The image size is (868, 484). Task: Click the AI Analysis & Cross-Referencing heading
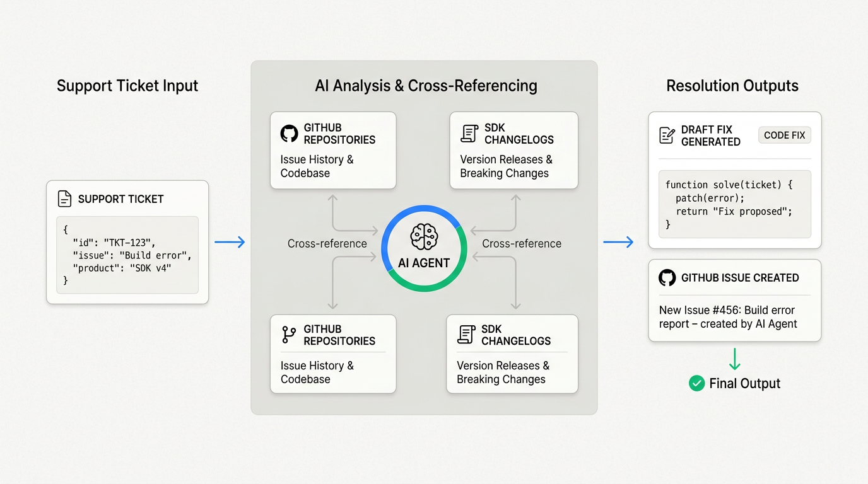(x=426, y=86)
